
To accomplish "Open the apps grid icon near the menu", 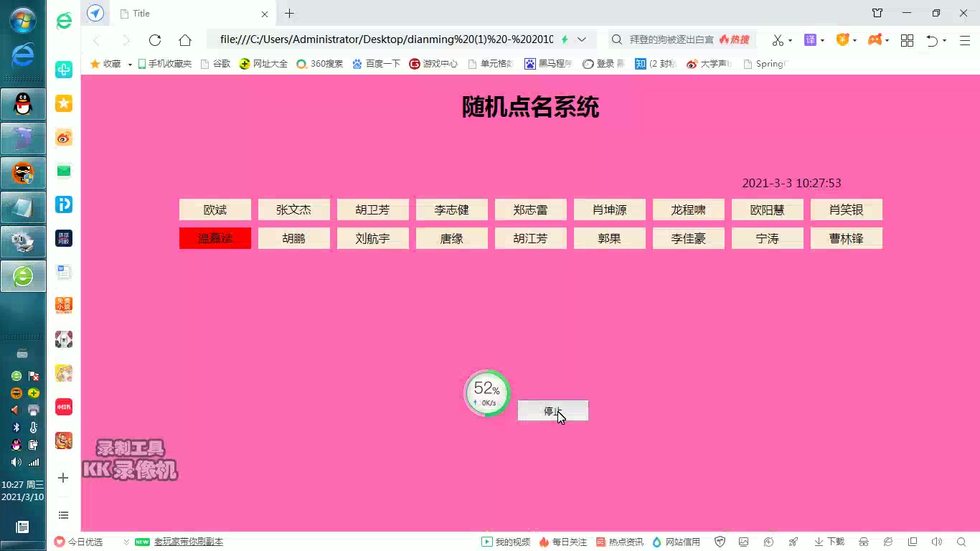I will [907, 40].
